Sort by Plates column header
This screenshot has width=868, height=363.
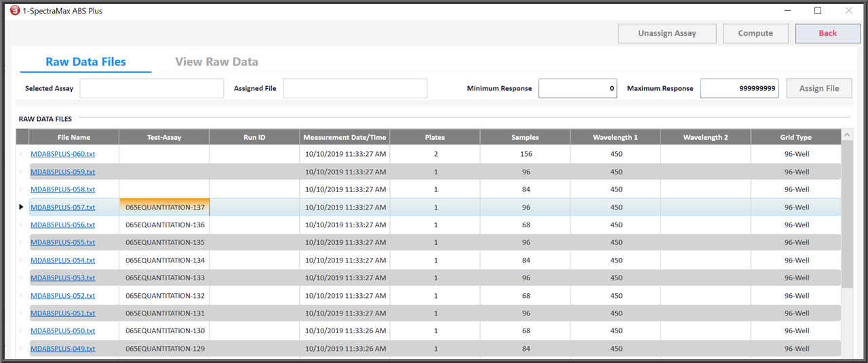coord(435,137)
